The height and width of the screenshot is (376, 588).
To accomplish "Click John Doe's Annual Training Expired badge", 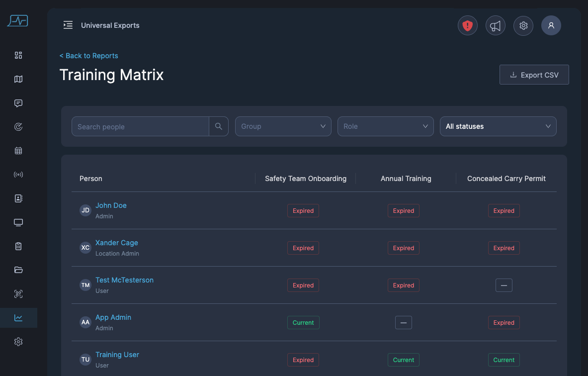I will (x=404, y=210).
